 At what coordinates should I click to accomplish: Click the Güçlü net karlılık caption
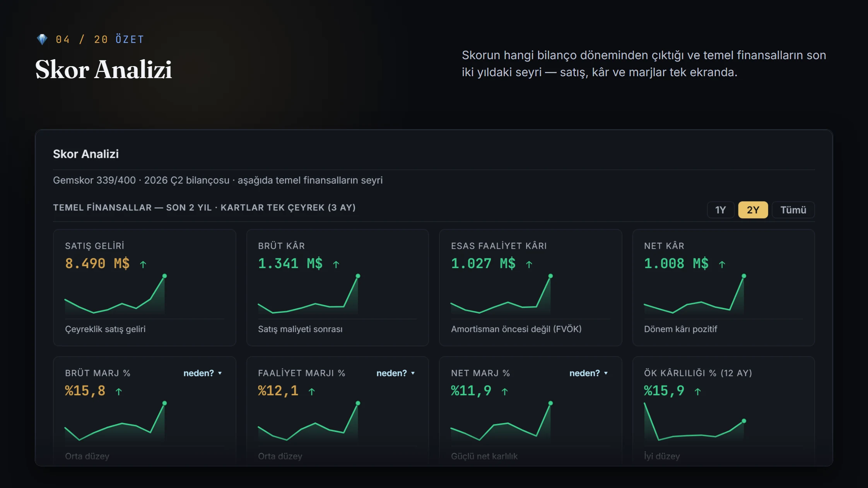[x=484, y=456]
